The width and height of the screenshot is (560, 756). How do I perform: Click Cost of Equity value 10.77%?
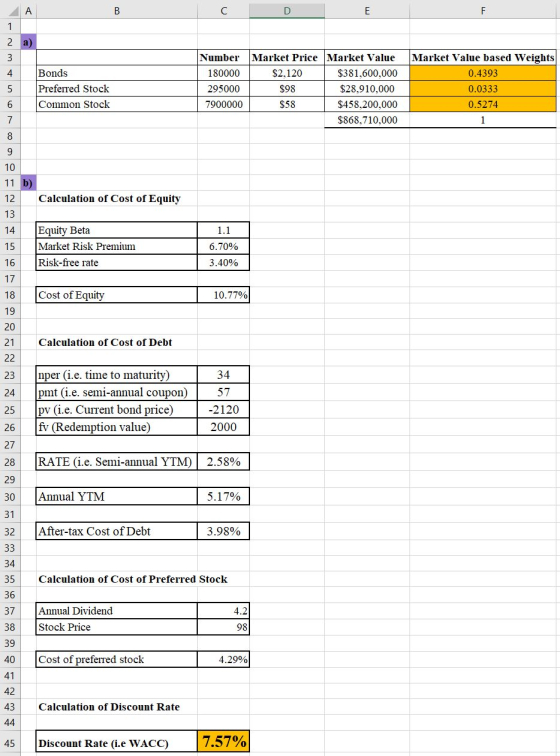point(223,295)
